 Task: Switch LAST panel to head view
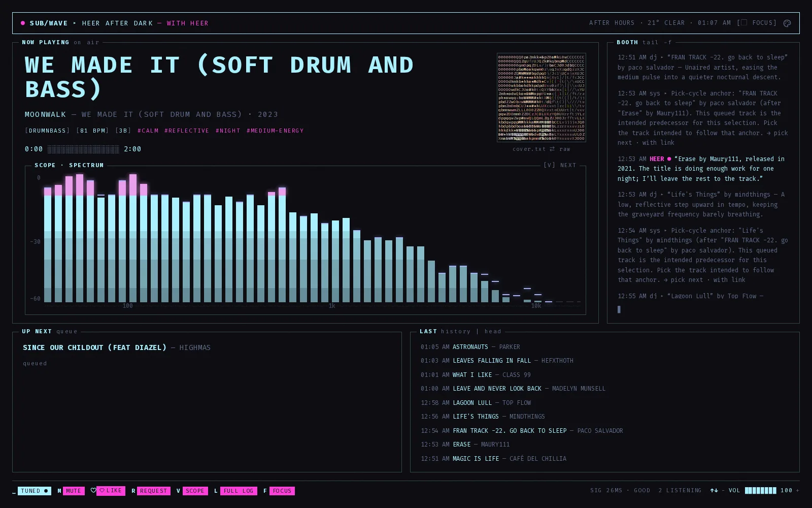tap(493, 331)
